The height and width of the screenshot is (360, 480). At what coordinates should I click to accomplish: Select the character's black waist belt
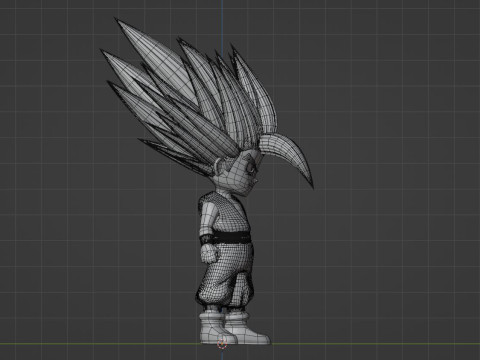pyautogui.click(x=232, y=238)
